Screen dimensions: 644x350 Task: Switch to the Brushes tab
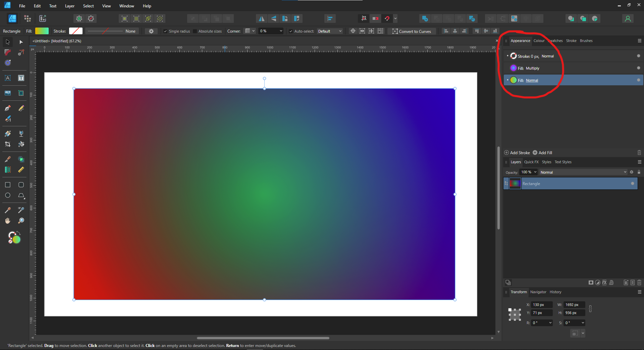[586, 41]
